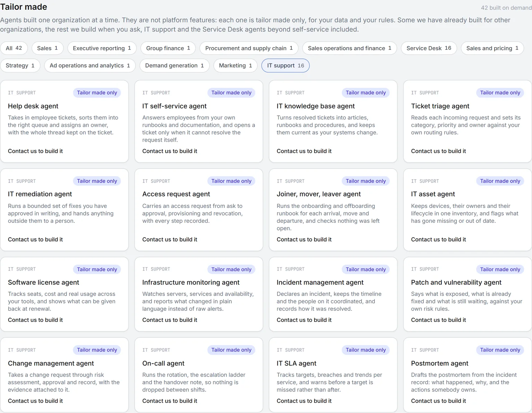532x413 pixels.
Task: Open the IT self-service agent title
Action: (x=175, y=106)
